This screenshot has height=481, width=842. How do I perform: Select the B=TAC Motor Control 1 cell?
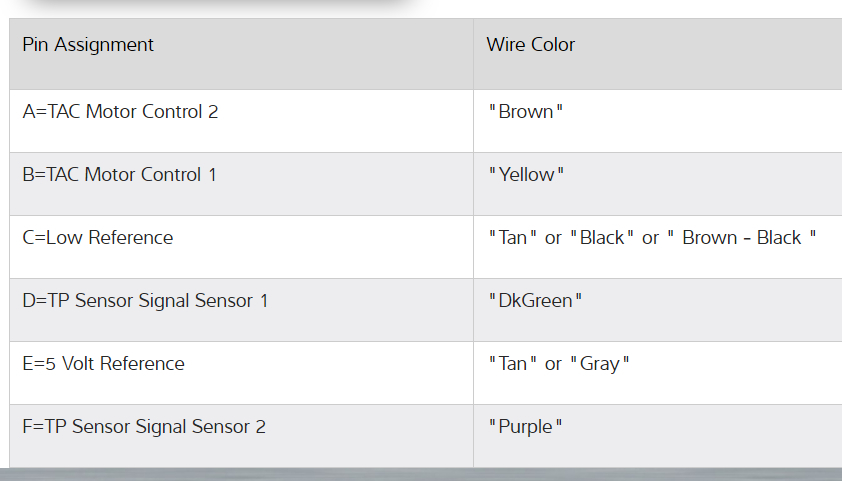point(120,175)
